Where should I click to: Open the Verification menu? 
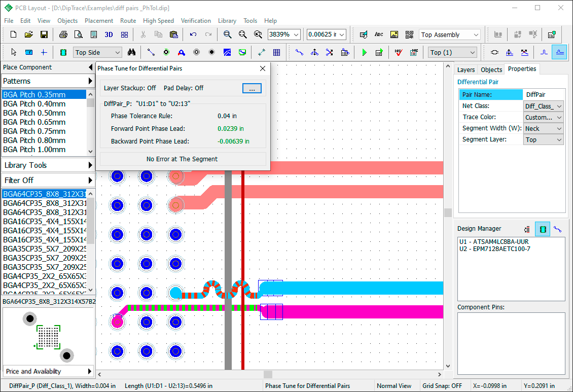[x=196, y=21]
